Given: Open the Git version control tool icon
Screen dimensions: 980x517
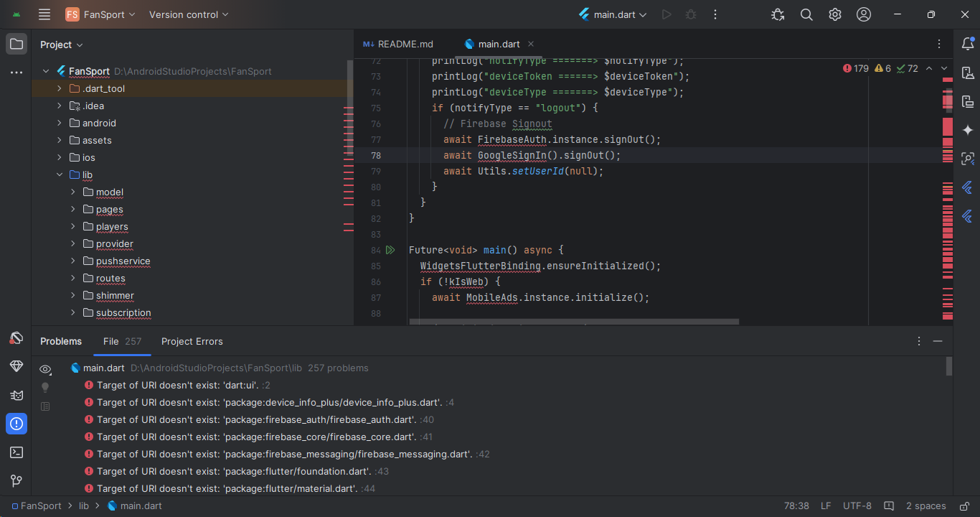Looking at the screenshot, I should (x=16, y=481).
